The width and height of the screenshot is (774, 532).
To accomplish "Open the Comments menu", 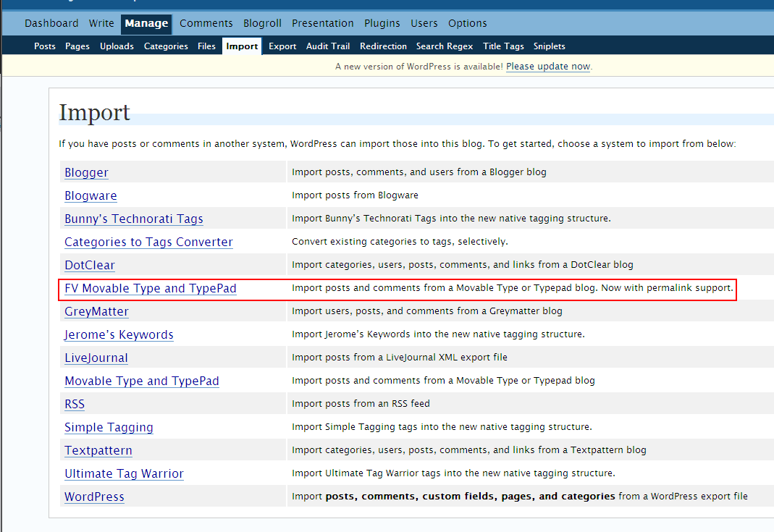I will point(206,23).
